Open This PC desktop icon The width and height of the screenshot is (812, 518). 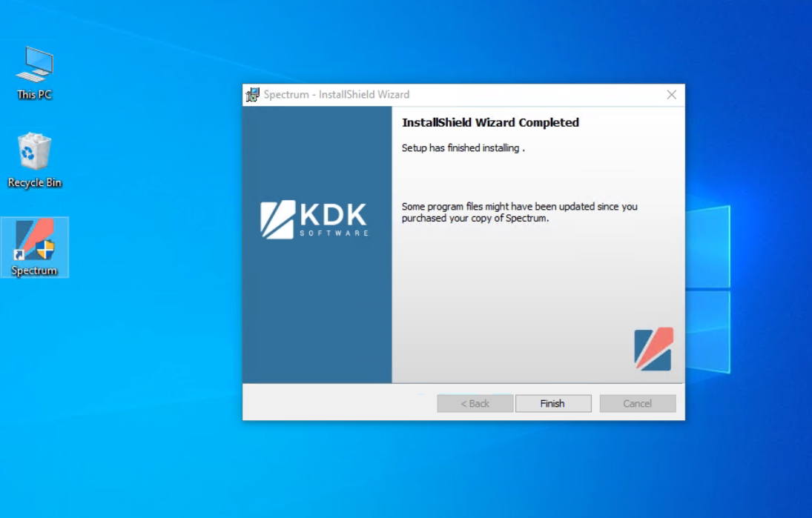pos(35,73)
